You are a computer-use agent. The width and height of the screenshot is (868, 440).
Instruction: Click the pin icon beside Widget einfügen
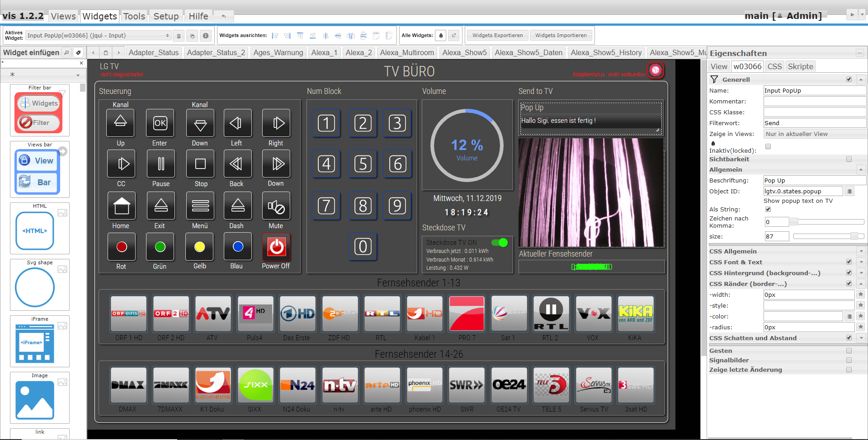[78, 52]
